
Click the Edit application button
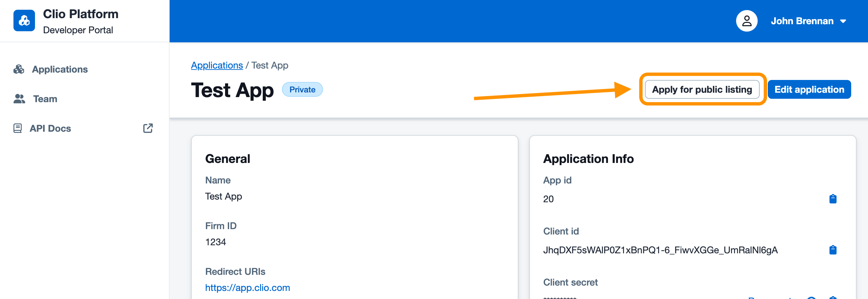809,89
